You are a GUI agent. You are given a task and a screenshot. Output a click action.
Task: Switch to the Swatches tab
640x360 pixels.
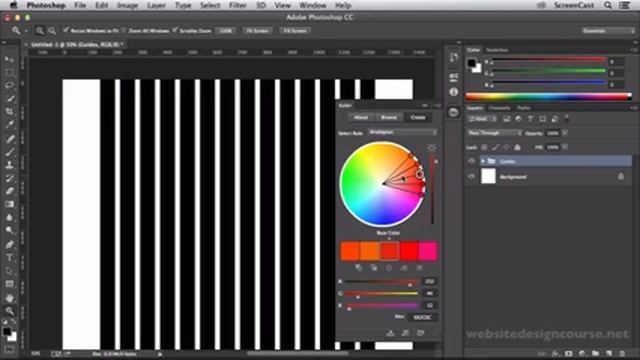[497, 50]
